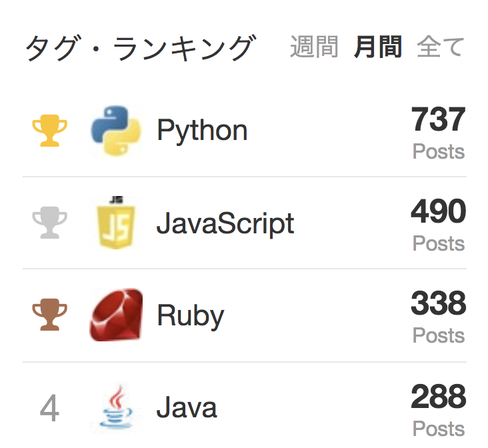Click the 490 Posts count
This screenshot has height=448, width=488.
point(438,224)
